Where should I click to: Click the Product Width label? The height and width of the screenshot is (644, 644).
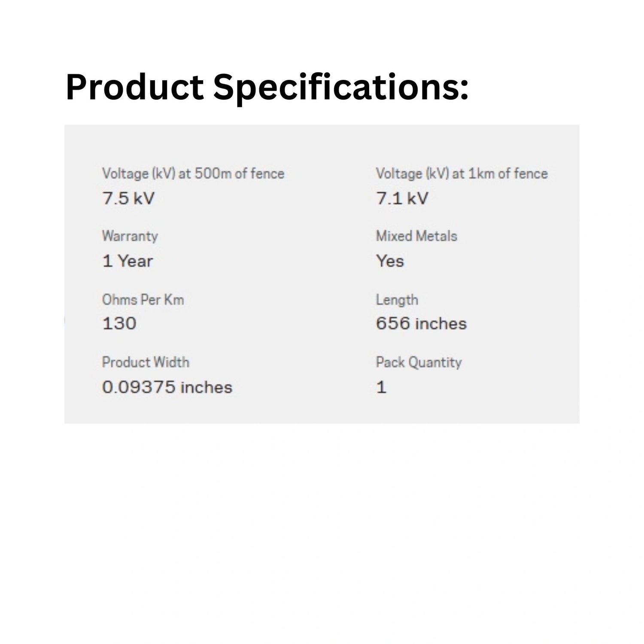point(146,362)
